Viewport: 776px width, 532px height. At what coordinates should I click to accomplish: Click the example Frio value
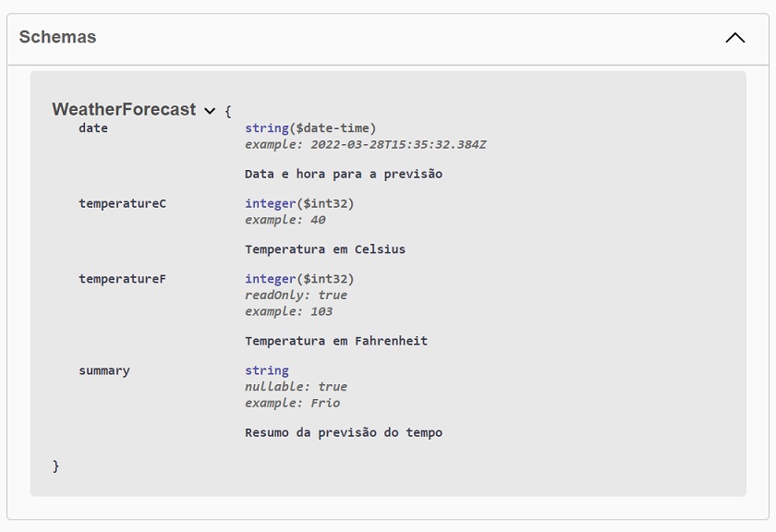pos(325,403)
